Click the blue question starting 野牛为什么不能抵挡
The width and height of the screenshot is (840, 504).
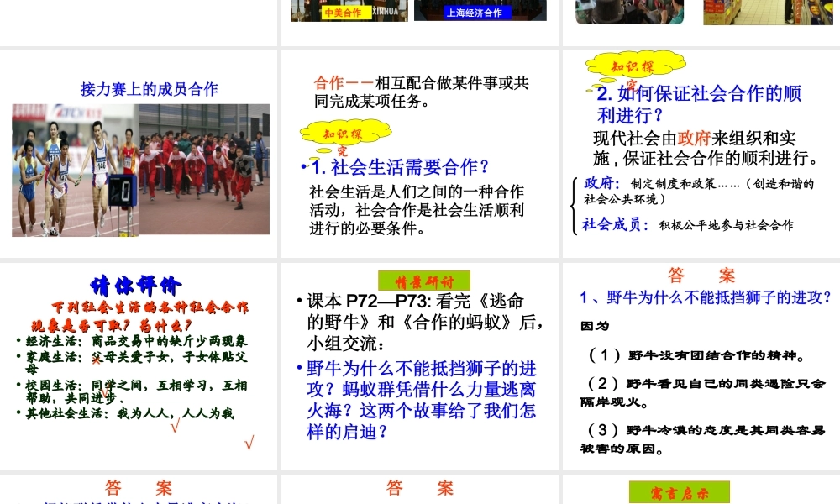coord(421,400)
